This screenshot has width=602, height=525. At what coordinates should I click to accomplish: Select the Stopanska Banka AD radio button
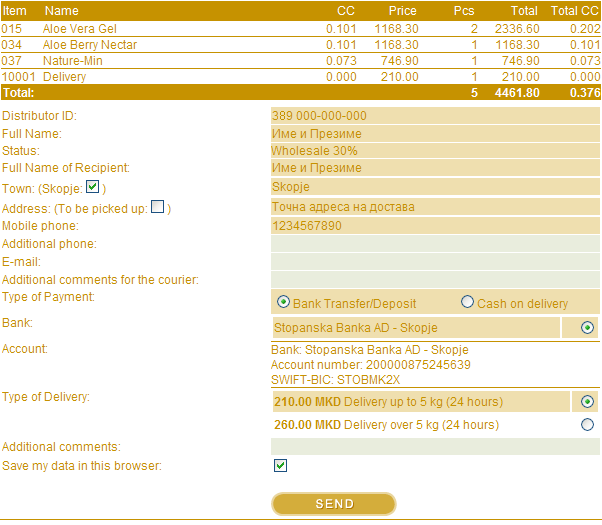tap(587, 328)
